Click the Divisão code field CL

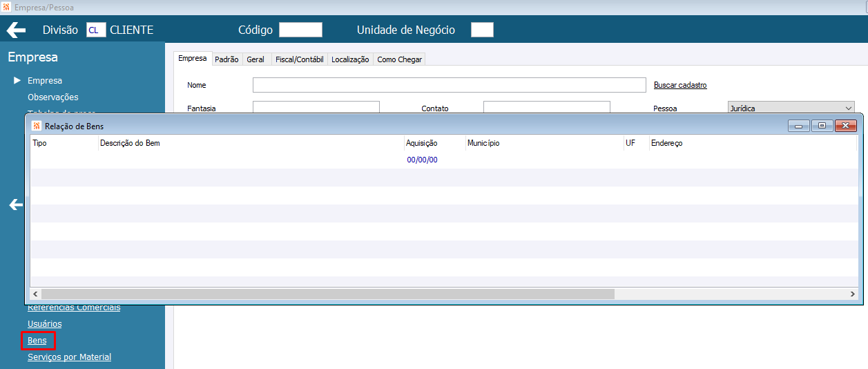96,30
